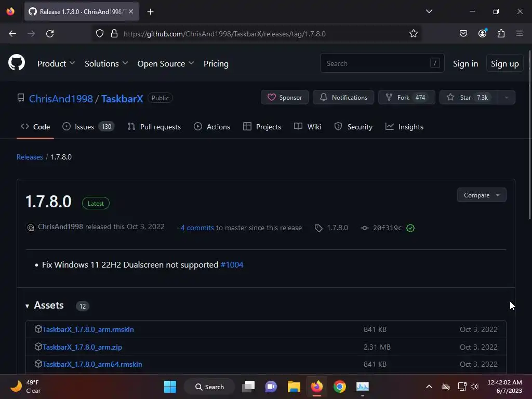The height and width of the screenshot is (399, 532).
Task: Switch to the Pull requests tab
Action: [x=154, y=127]
